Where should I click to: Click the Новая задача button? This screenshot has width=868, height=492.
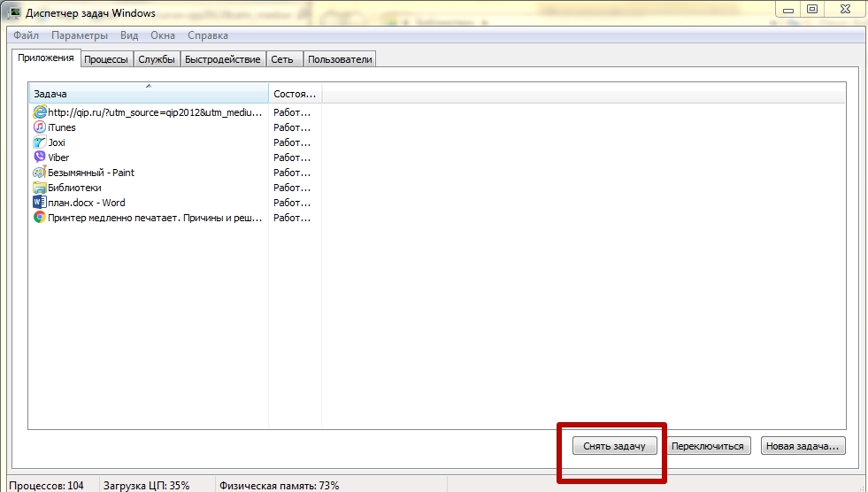803,446
